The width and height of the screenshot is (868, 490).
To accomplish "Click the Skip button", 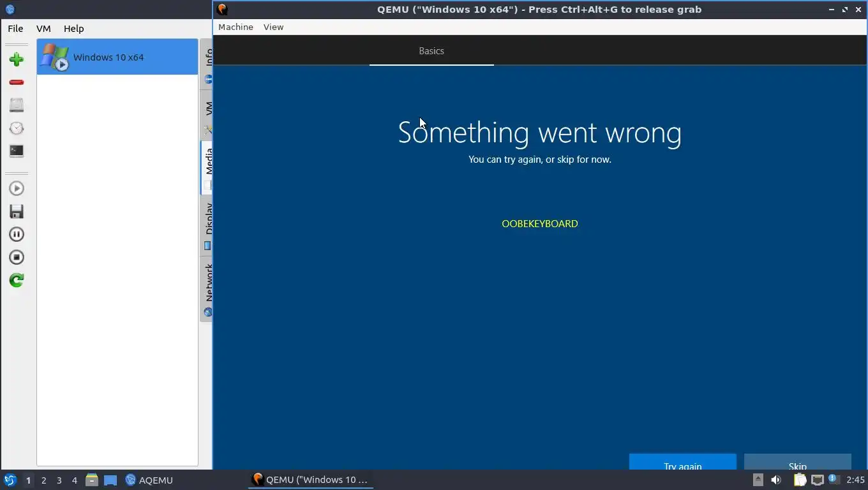I will pos(798,462).
